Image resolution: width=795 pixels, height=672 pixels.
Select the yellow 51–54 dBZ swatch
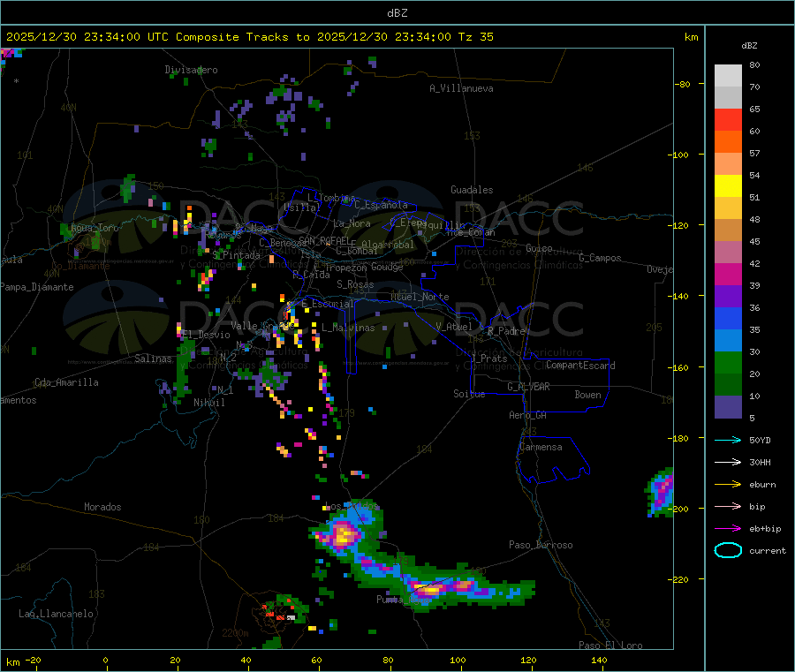728,186
